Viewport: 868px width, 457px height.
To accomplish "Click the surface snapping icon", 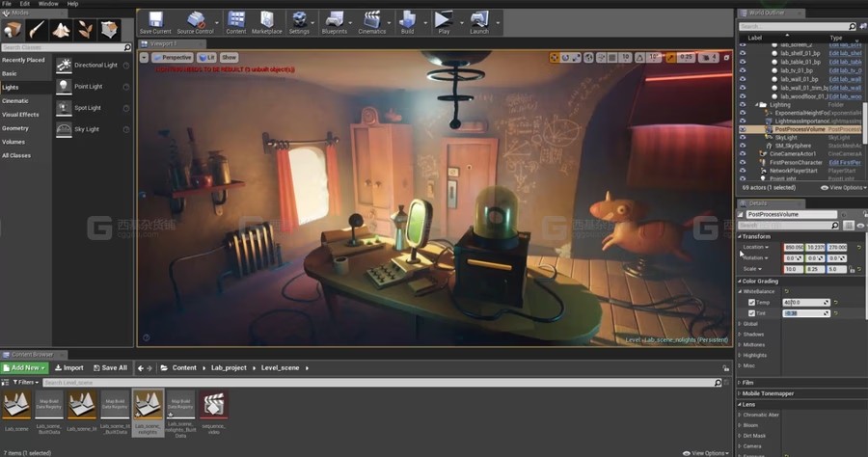I will [x=601, y=58].
